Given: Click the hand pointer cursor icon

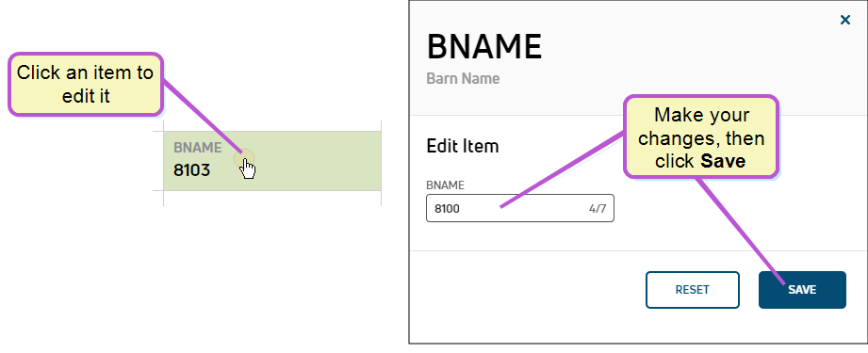Looking at the screenshot, I should 248,168.
